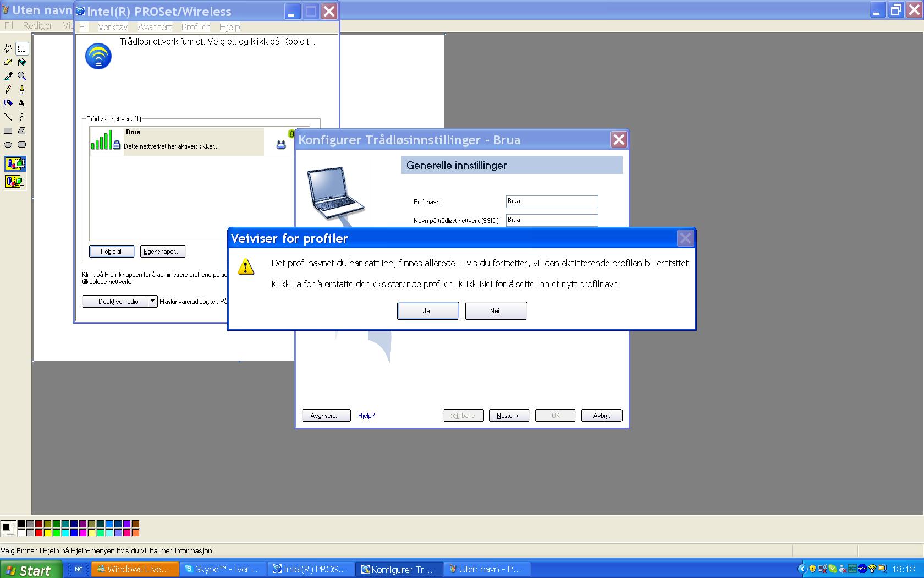
Task: Select the straight Line tool
Action: coord(8,117)
